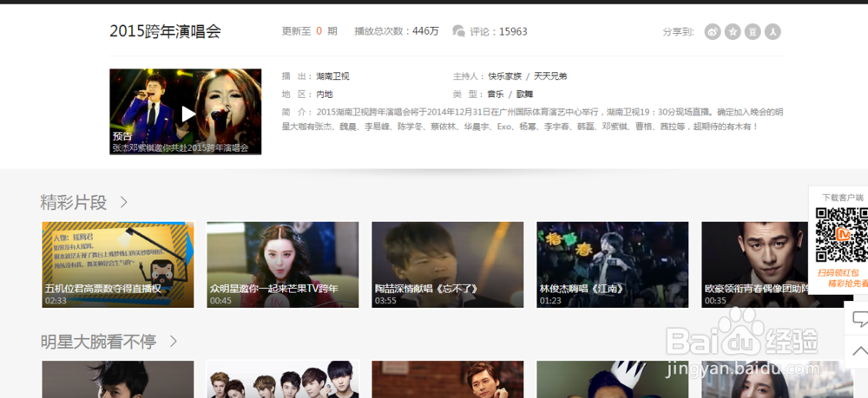This screenshot has height=398, width=868.
Task: Click 播放总次数：446万 play count text
Action: coord(397,31)
